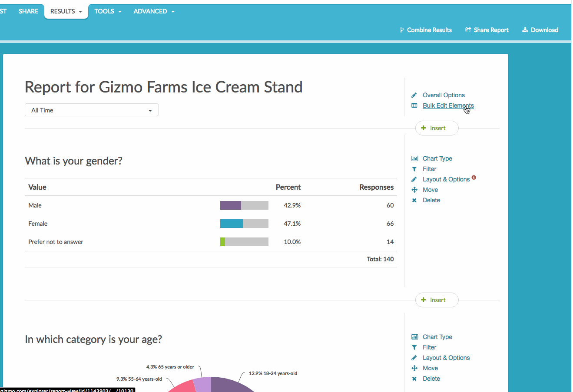Click the Percent column header
The height and width of the screenshot is (392, 573).
[288, 187]
